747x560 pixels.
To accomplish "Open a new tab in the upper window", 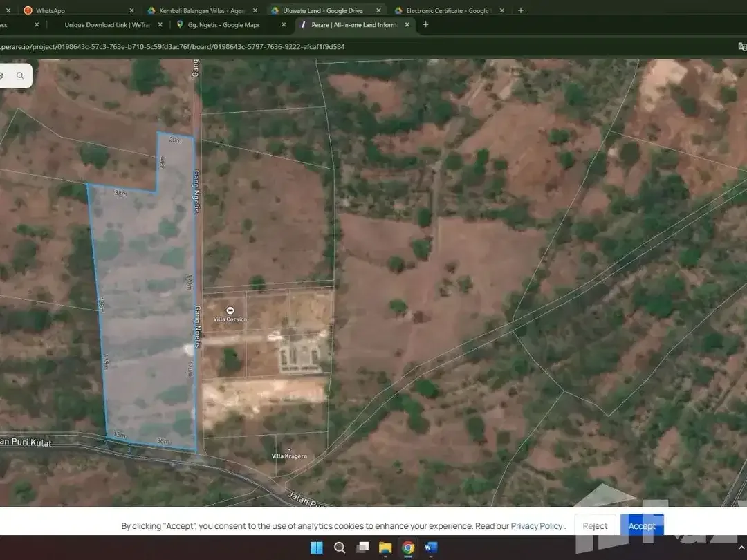I will 521,10.
